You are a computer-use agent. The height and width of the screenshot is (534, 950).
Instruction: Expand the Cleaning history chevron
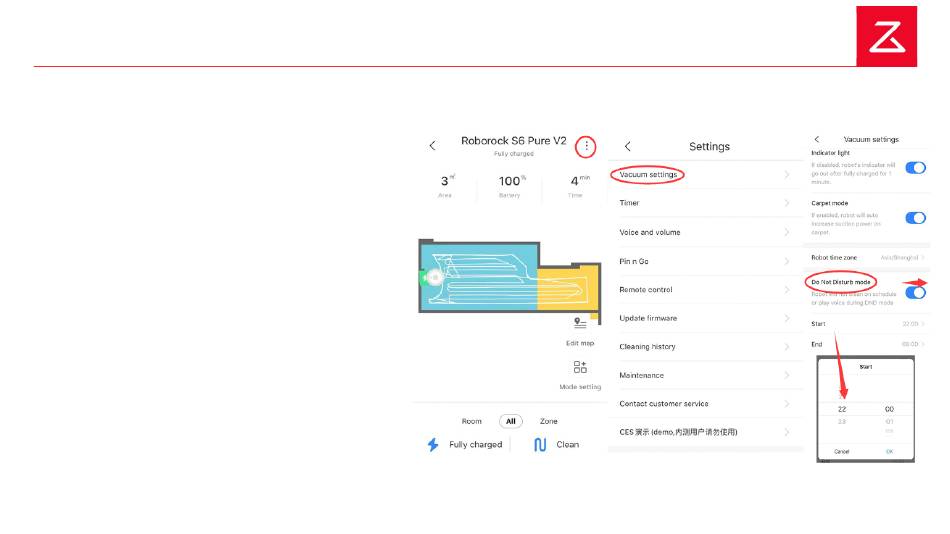pyautogui.click(x=787, y=347)
